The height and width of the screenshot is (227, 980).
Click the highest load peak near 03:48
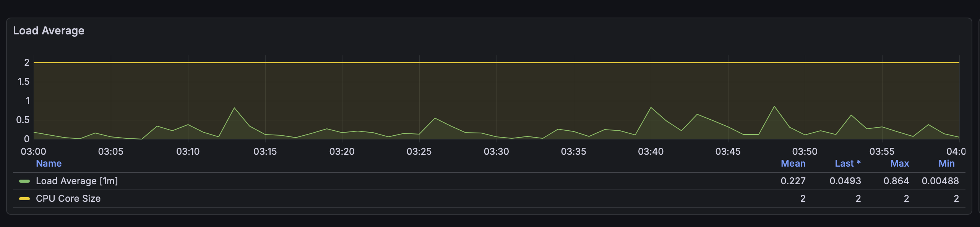point(774,106)
